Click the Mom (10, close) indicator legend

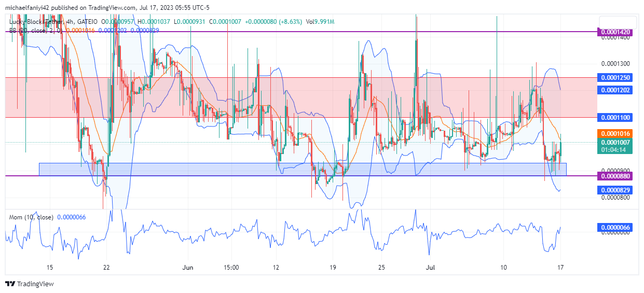[31, 217]
